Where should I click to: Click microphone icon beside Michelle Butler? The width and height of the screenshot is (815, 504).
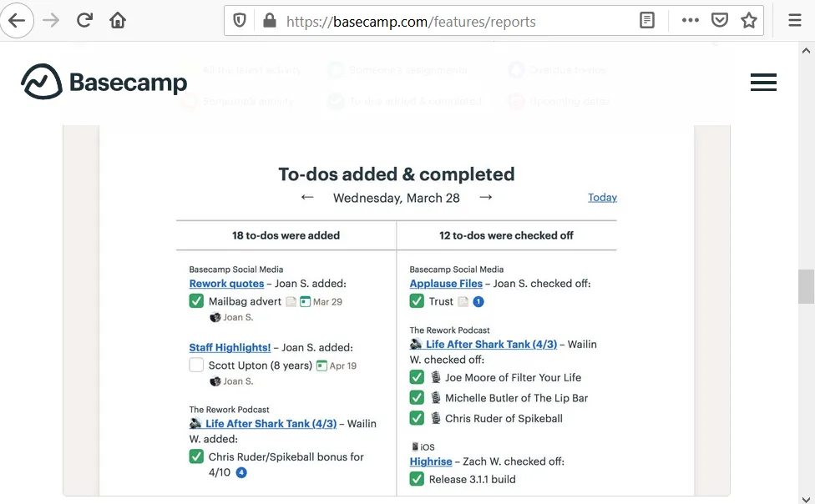coord(436,398)
